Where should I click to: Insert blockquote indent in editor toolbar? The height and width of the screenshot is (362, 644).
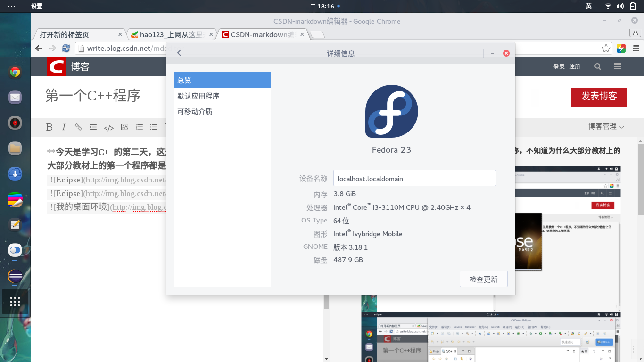point(93,127)
